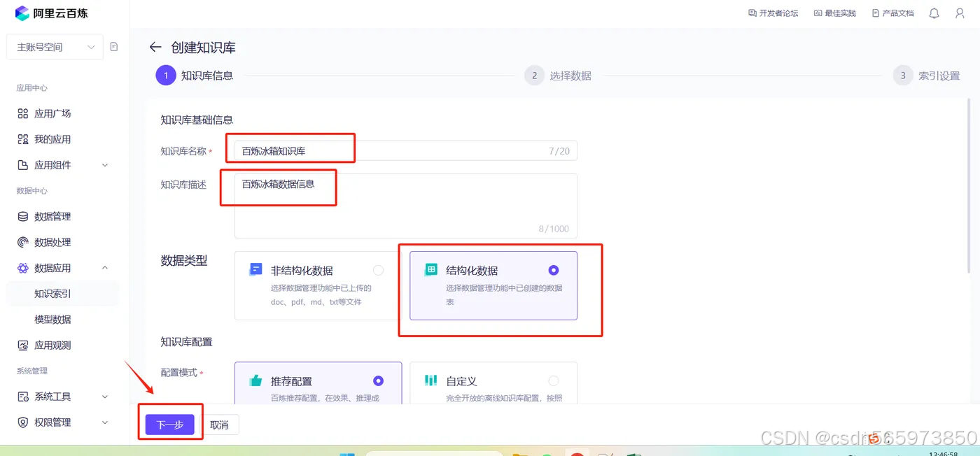Expand the 主账号空间 dropdown
Viewport: 980px width, 456px height.
(55, 46)
